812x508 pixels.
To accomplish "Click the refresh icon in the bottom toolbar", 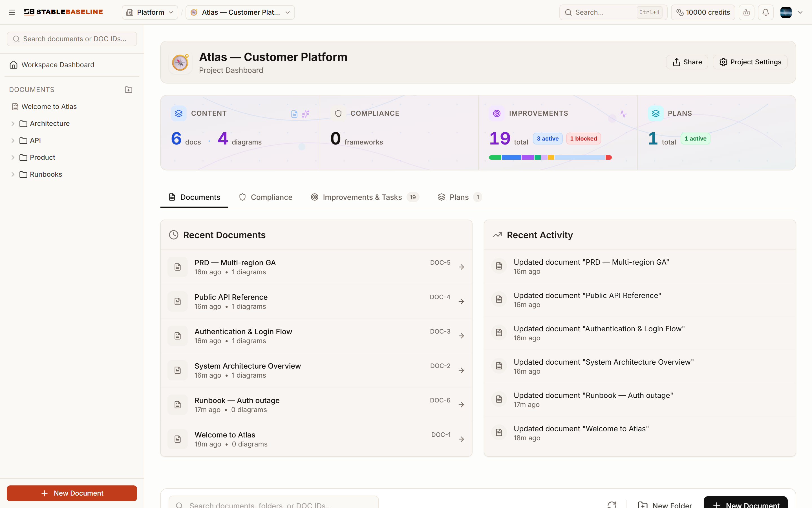I will [x=612, y=505].
